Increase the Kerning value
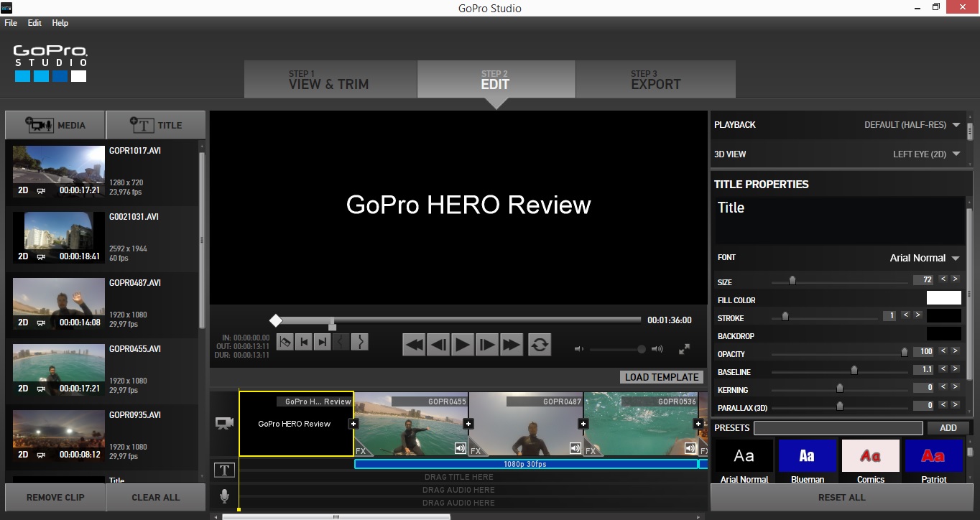 [955, 386]
